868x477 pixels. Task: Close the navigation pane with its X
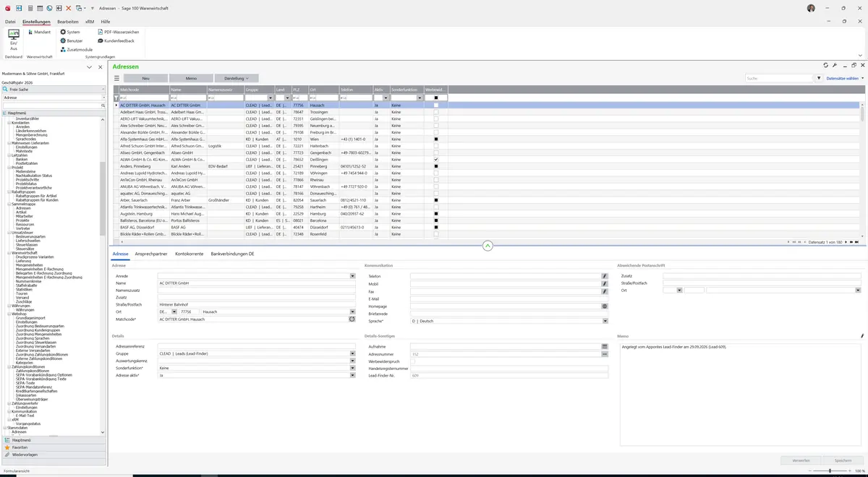tap(100, 67)
